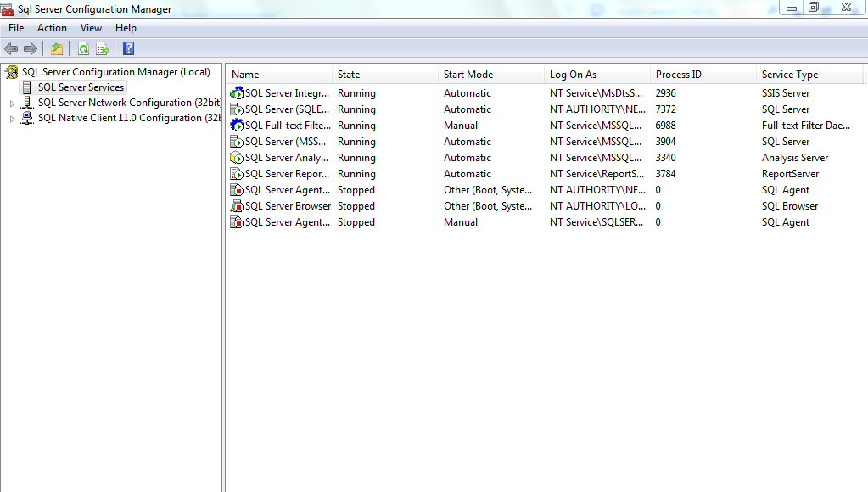Screen dimensions: 868x492
Task: Click the SQL Server Services tree icon
Action: (26, 87)
